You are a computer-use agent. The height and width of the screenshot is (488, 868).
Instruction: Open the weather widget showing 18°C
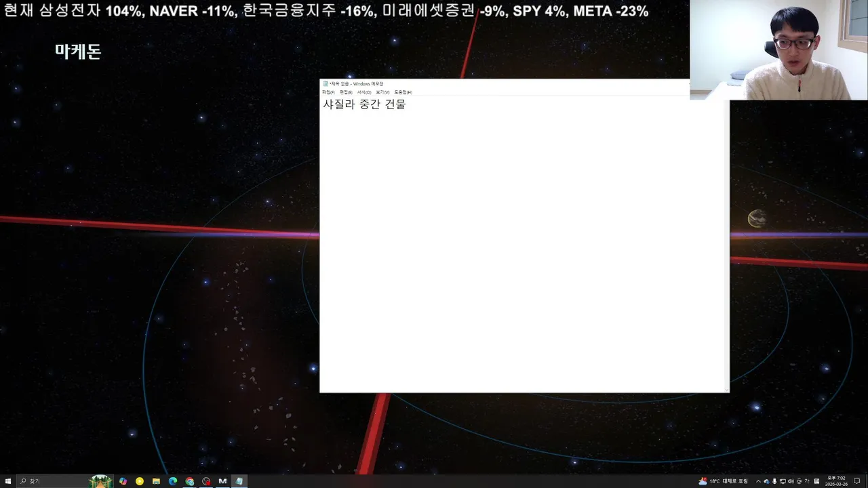pos(723,481)
